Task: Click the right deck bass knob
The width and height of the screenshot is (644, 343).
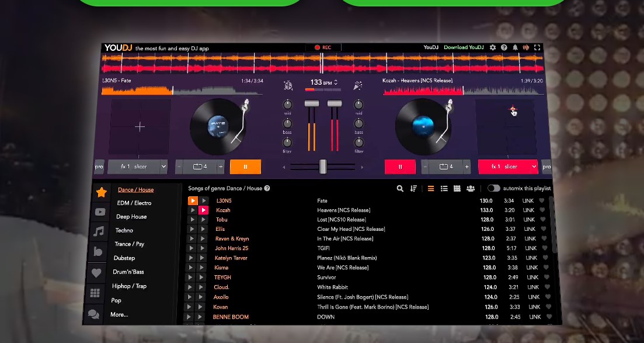Action: 358,123
